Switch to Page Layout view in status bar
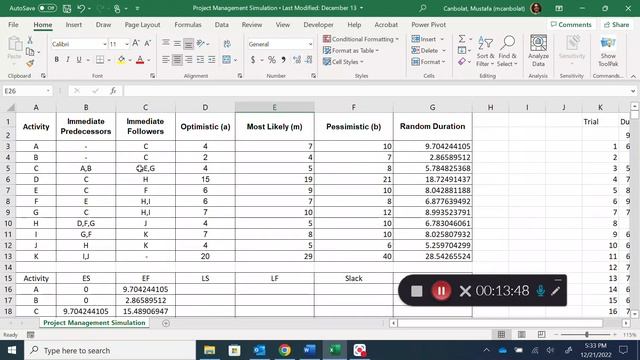Screen dimensions: 640x360 [x=521, y=334]
